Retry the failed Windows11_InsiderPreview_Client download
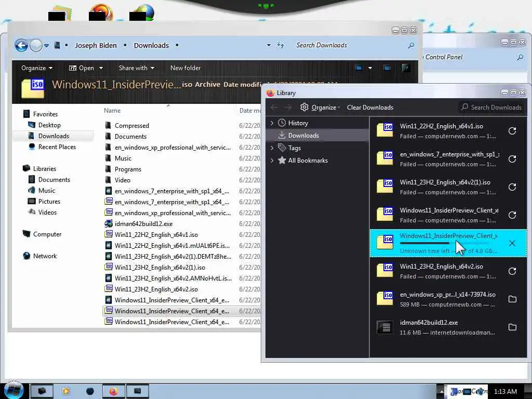Viewport: 532px width, 399px height. pos(512,215)
